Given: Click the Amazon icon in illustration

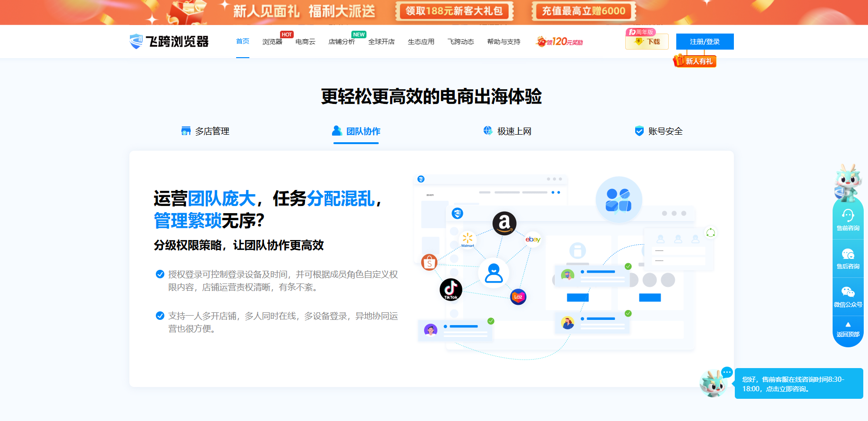Looking at the screenshot, I should coord(504,223).
